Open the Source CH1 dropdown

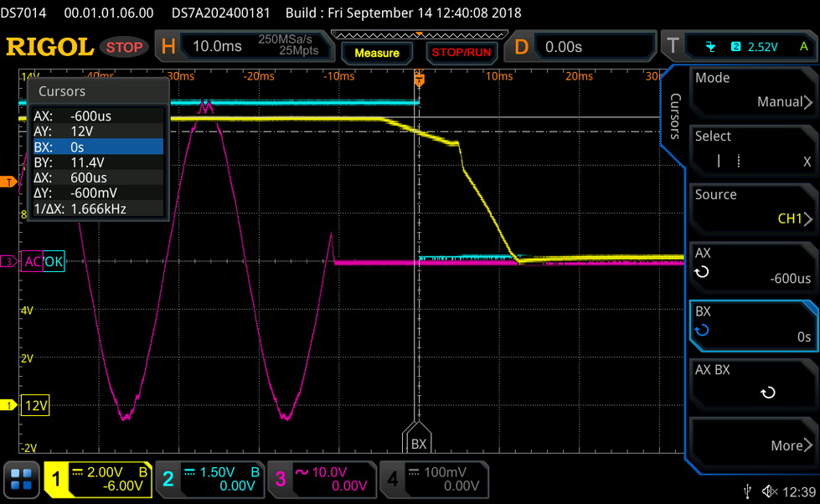[752, 207]
